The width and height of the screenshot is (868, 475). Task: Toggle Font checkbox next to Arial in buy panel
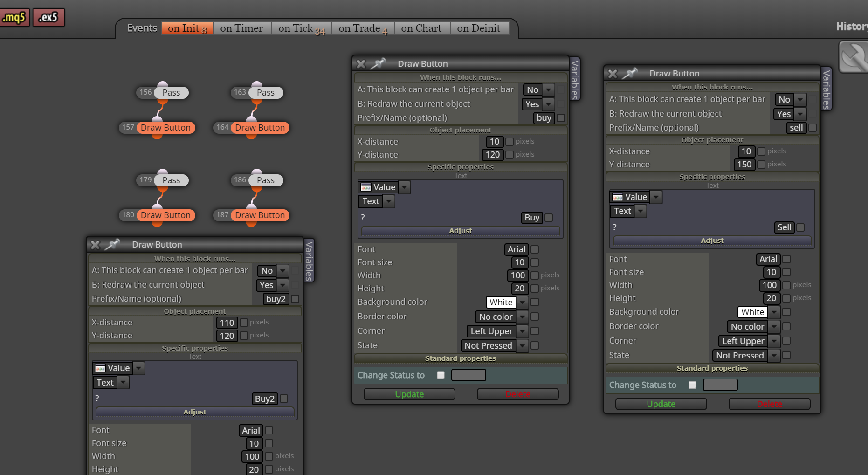(x=535, y=249)
